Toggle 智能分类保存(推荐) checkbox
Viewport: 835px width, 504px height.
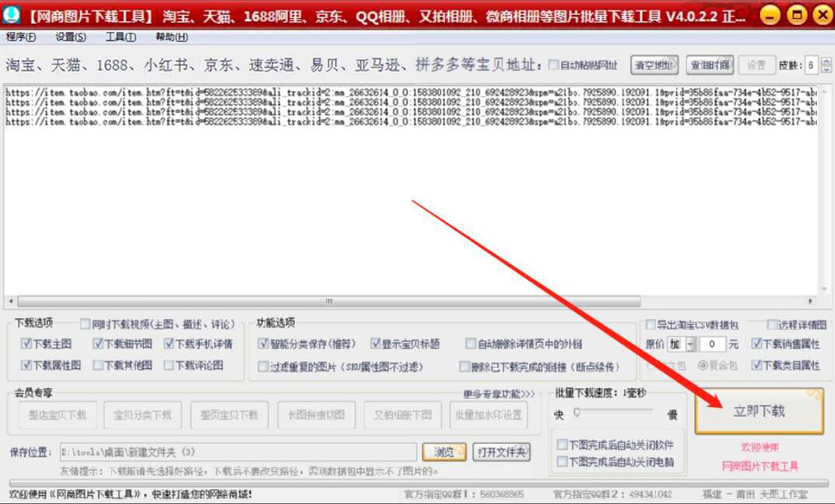point(263,343)
